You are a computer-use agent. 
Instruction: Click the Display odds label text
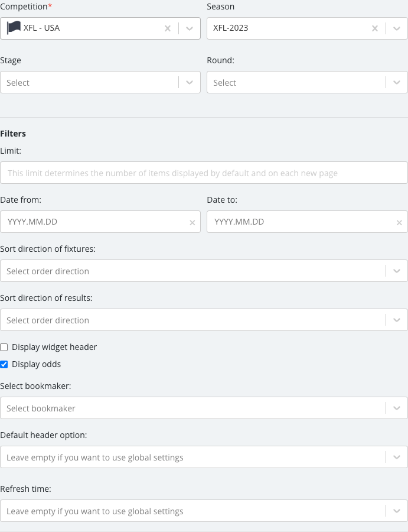[x=36, y=364]
